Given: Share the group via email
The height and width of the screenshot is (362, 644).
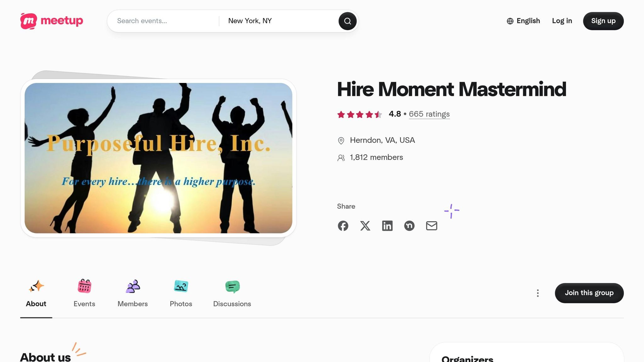Looking at the screenshot, I should click(x=431, y=226).
